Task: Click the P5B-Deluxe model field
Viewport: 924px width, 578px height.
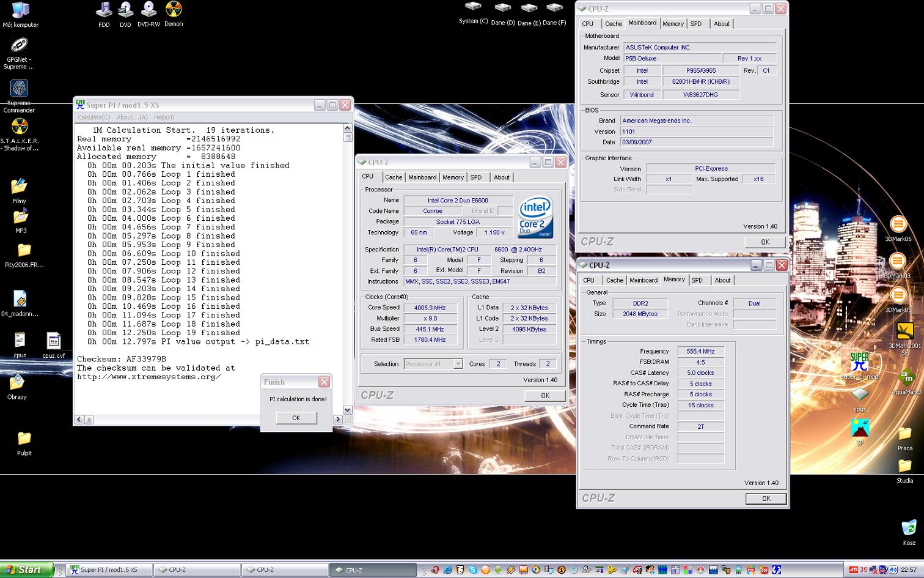Action: coord(672,59)
